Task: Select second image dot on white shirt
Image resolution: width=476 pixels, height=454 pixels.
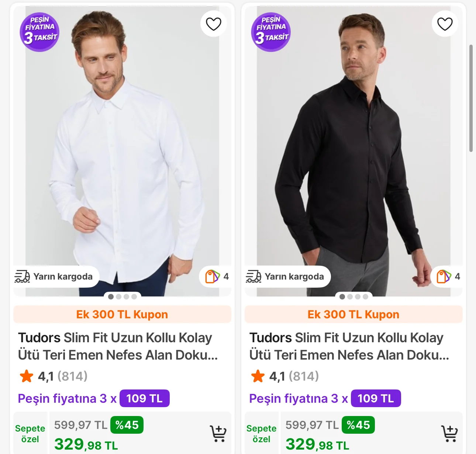Action: coord(119,297)
